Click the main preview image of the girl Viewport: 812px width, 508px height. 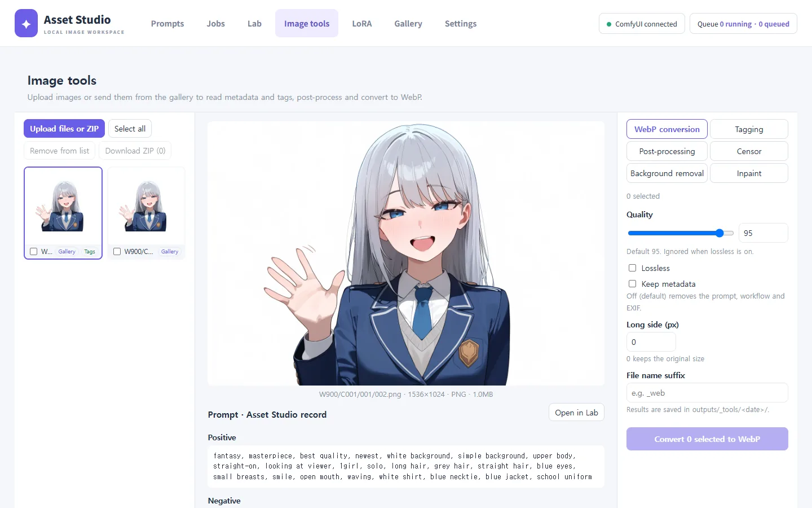click(406, 253)
